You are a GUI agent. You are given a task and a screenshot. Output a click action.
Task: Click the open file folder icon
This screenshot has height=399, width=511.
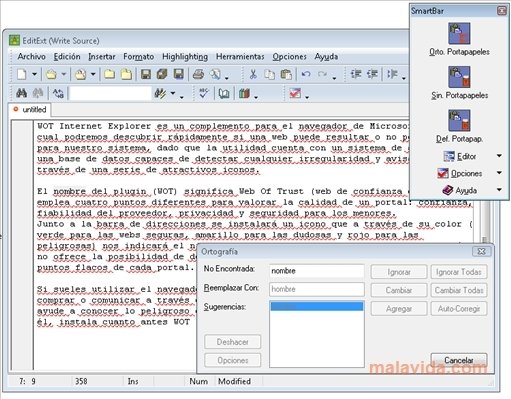click(51, 74)
